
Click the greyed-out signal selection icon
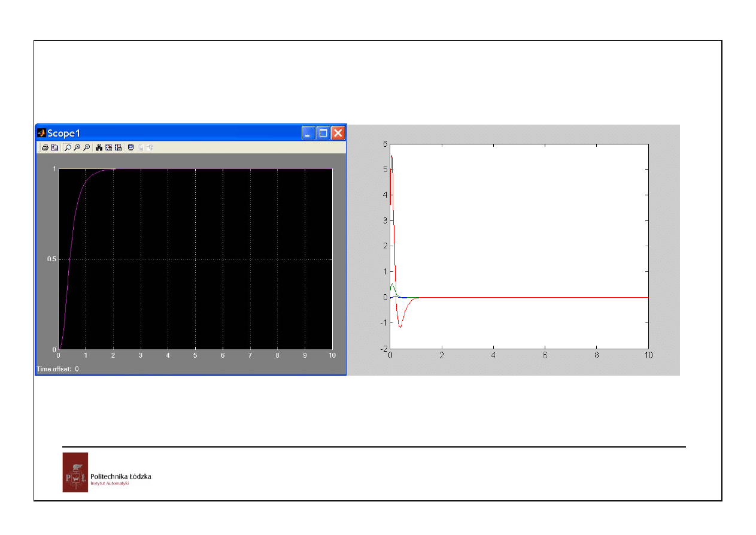tap(150, 147)
